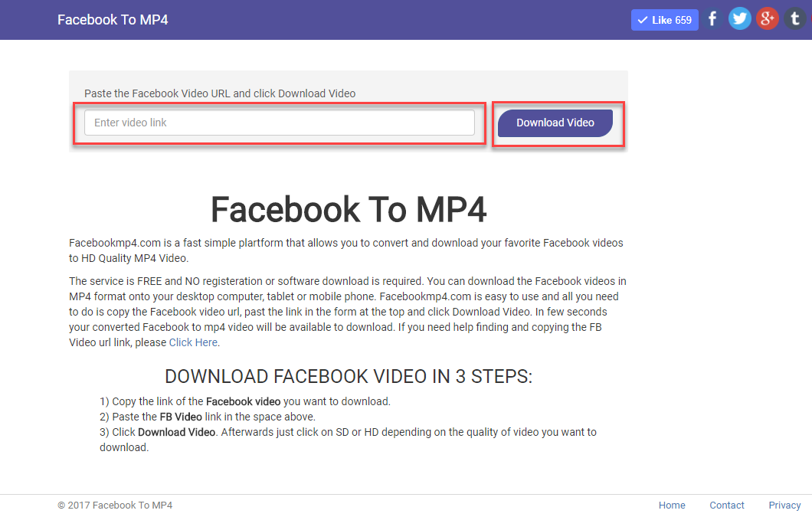812x517 pixels.
Task: Select step 1 'Copy the link' text
Action: tap(245, 401)
